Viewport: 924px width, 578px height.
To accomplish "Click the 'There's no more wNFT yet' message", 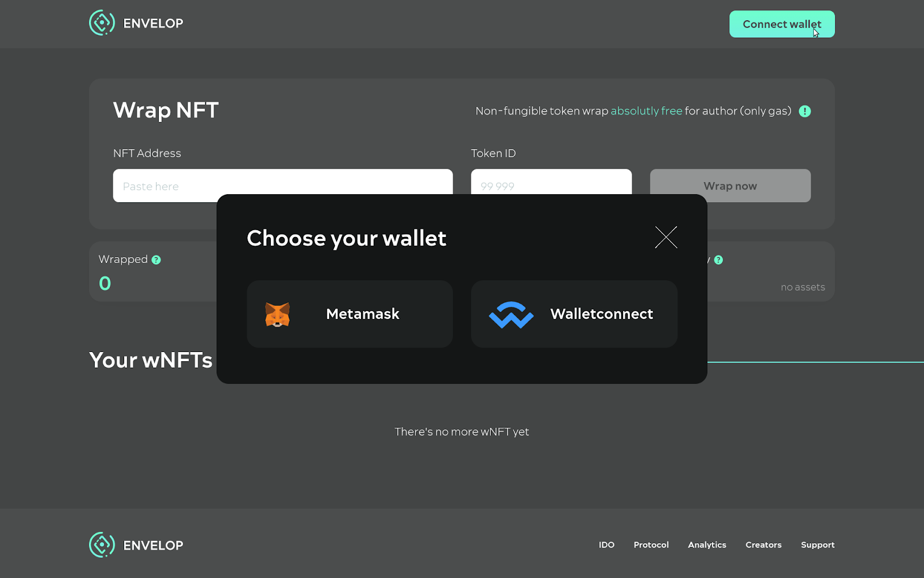I will pos(462,432).
